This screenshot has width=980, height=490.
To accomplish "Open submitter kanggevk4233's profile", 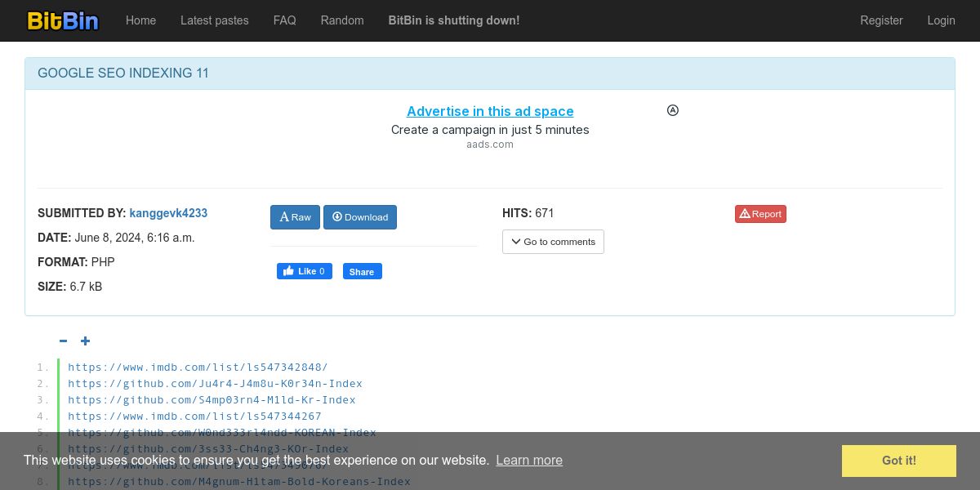I will coord(168,213).
